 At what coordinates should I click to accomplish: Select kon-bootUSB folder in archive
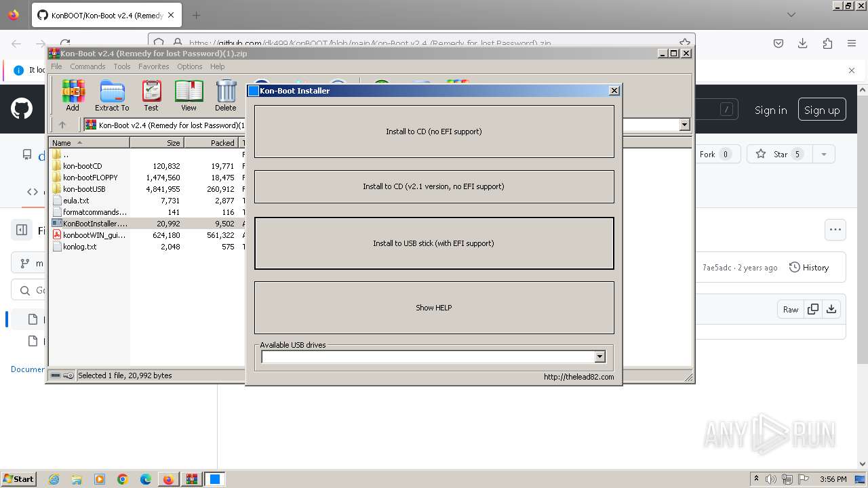[x=84, y=189]
